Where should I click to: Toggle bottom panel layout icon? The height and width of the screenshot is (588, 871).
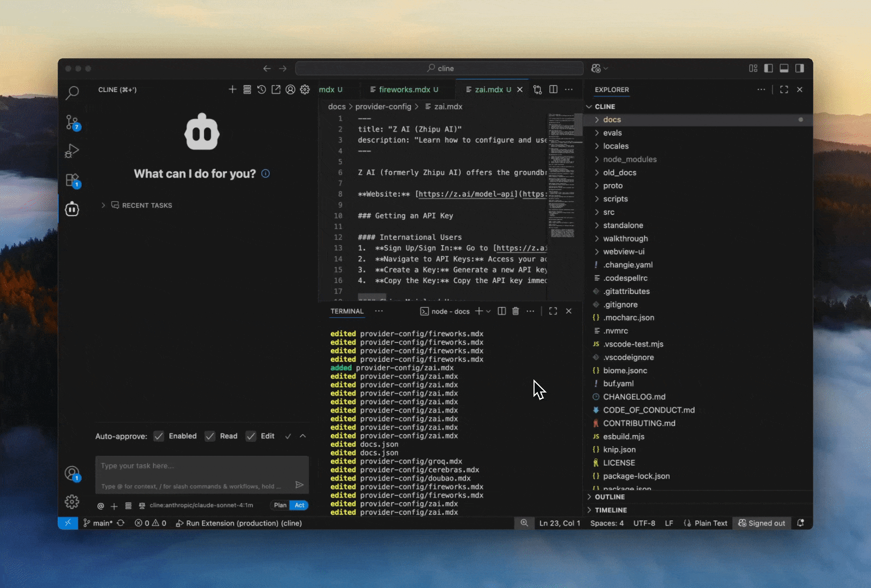[x=784, y=69]
